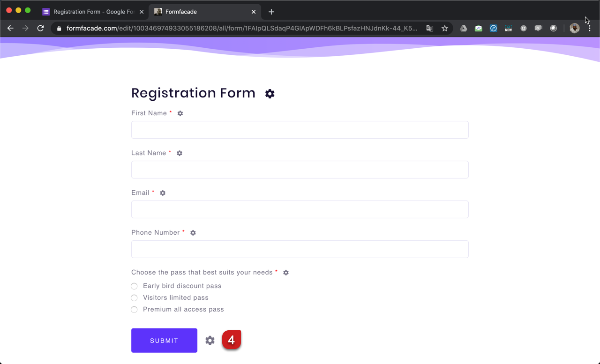Screen dimensions: 600x364
Task: Click the gear icon next to First Name
Action: coord(180,113)
